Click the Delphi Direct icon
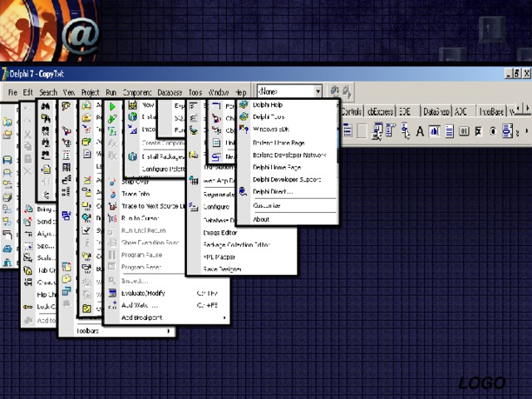Screen dimensions: 532x399 [244, 191]
